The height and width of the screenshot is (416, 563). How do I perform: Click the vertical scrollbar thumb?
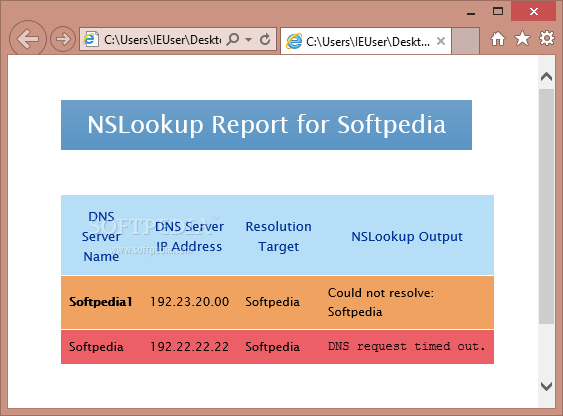pyautogui.click(x=546, y=206)
